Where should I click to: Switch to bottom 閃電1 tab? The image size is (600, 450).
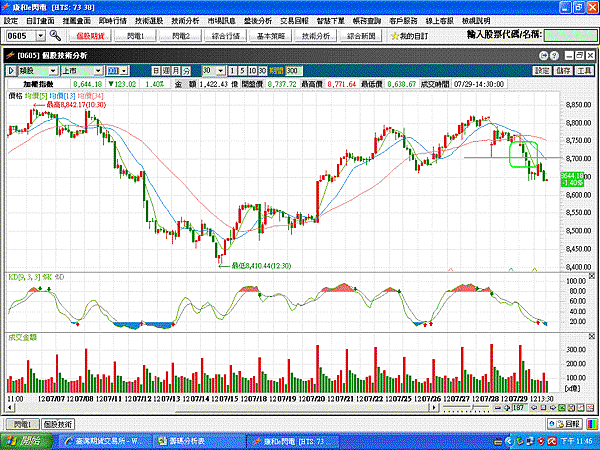pyautogui.click(x=23, y=424)
